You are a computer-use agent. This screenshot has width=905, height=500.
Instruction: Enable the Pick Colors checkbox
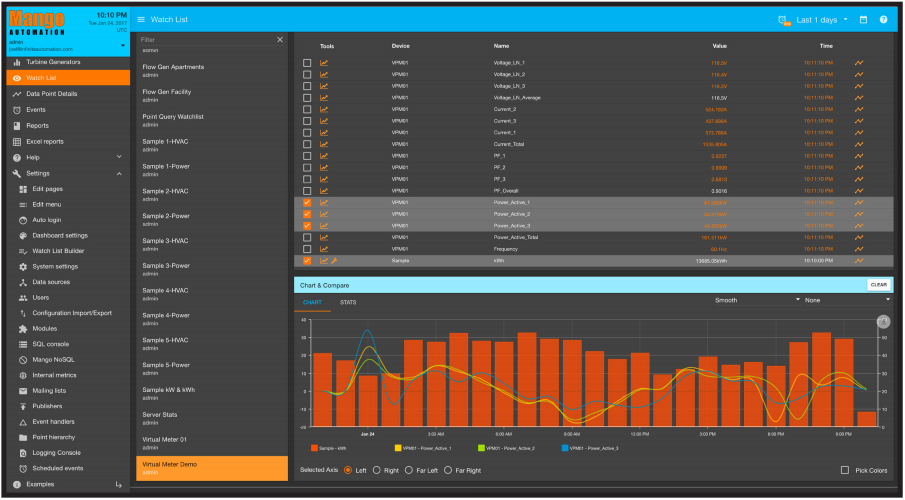[845, 471]
